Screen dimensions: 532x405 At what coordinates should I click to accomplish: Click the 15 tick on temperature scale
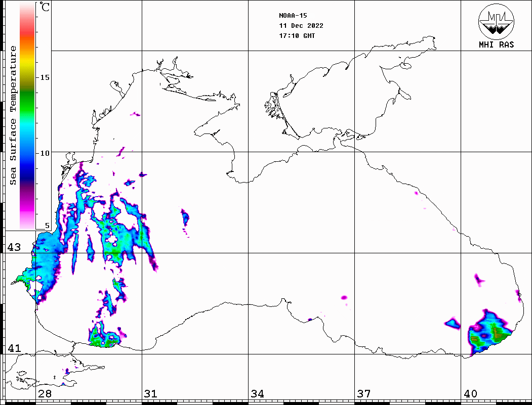pos(45,77)
